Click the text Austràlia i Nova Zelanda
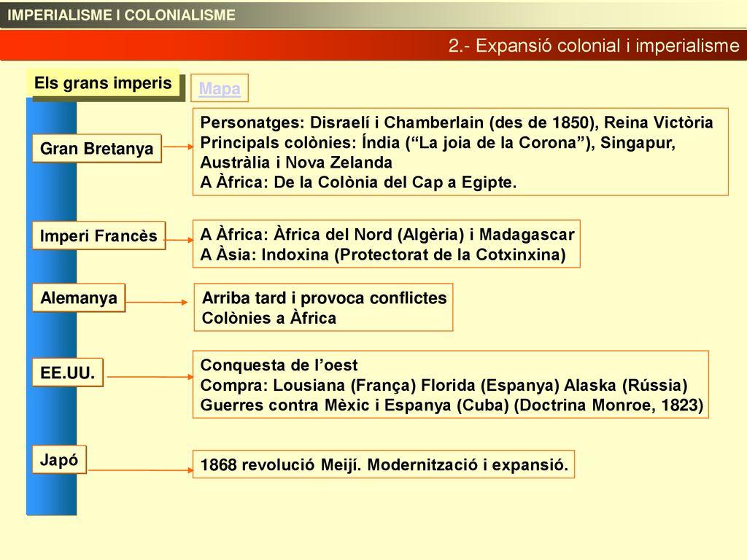Viewport: 747px width, 560px height. [296, 163]
